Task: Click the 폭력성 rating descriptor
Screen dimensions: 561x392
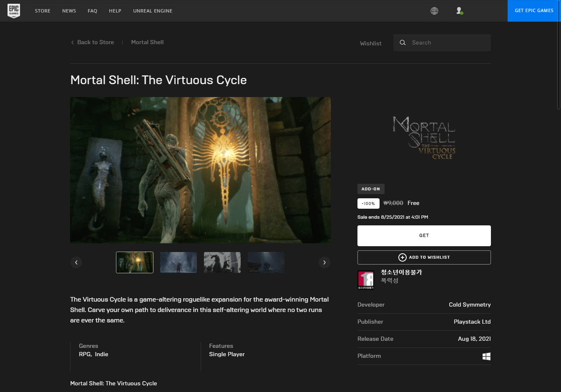Action: (390, 280)
